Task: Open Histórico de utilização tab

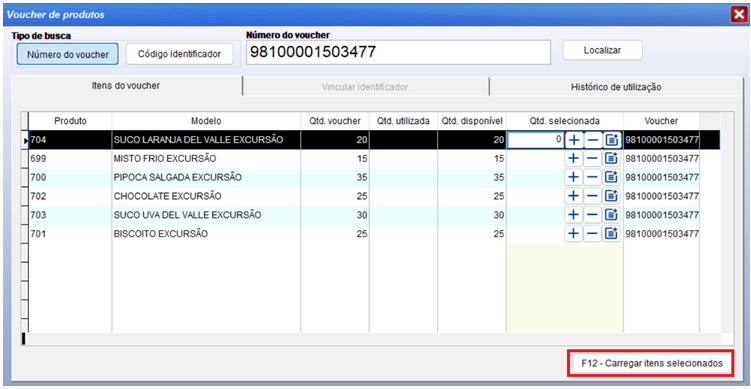Action: [616, 87]
